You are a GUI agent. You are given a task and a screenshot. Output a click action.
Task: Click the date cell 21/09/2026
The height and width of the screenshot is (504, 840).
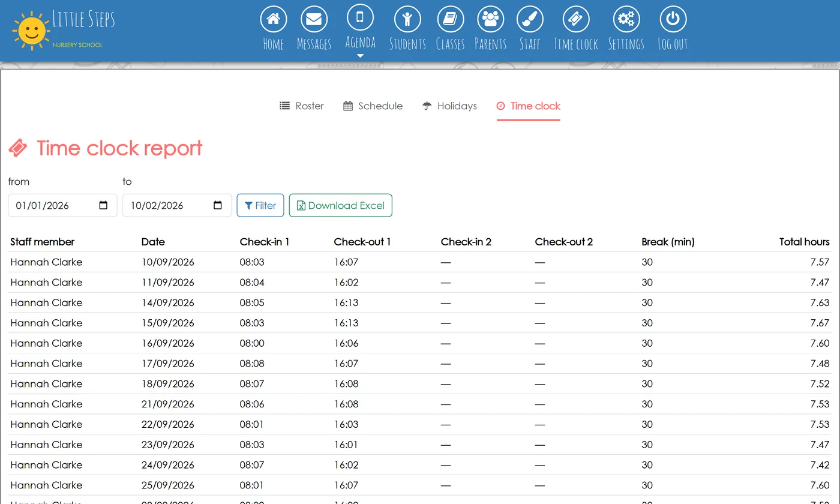pyautogui.click(x=168, y=404)
